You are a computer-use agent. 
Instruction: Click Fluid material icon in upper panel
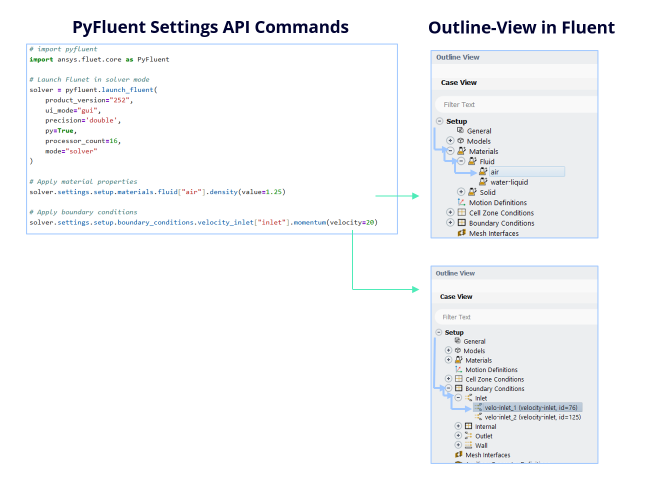point(472,161)
